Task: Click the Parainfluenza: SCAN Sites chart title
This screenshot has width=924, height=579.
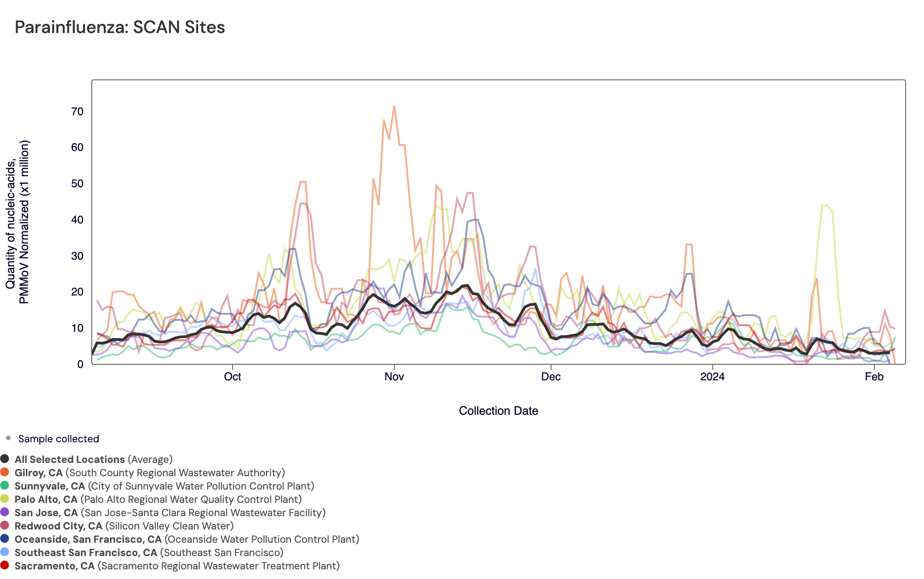Action: point(120,28)
